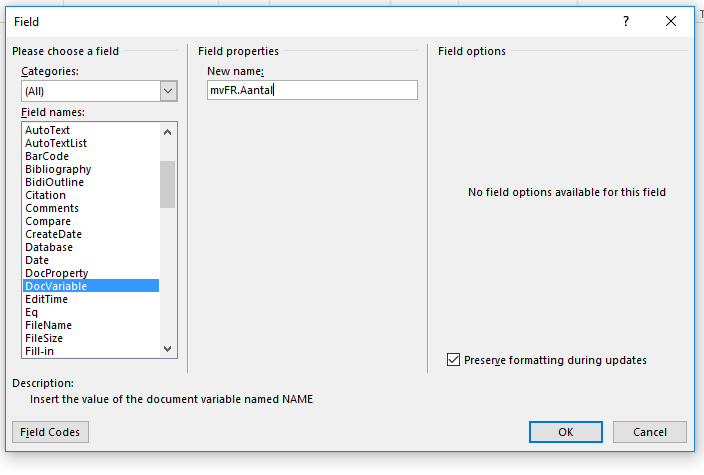
Task: Select the (All) categories combo box
Action: (99, 91)
